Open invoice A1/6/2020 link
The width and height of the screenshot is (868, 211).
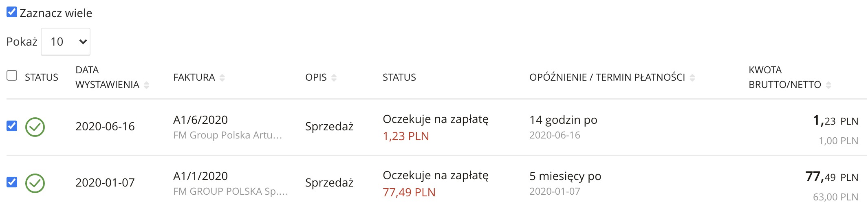200,120
